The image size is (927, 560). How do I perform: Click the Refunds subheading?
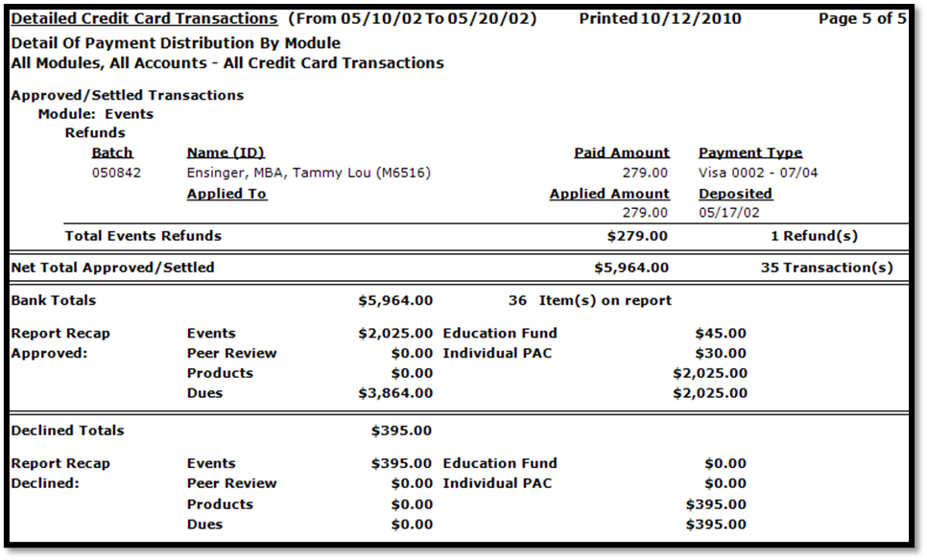click(95, 133)
